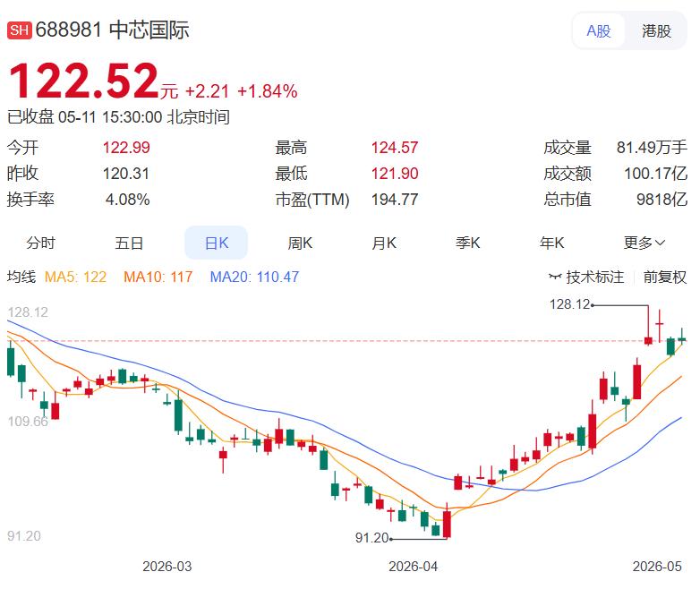This screenshot has height=589, width=700.
Task: Click the MA5: 122 indicator label
Action: click(x=75, y=277)
